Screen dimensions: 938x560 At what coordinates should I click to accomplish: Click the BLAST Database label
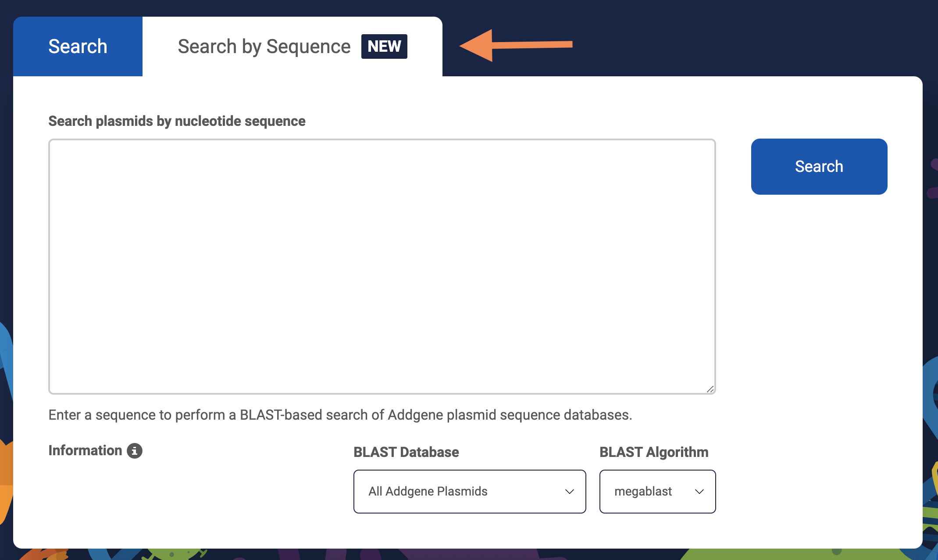[x=406, y=452]
